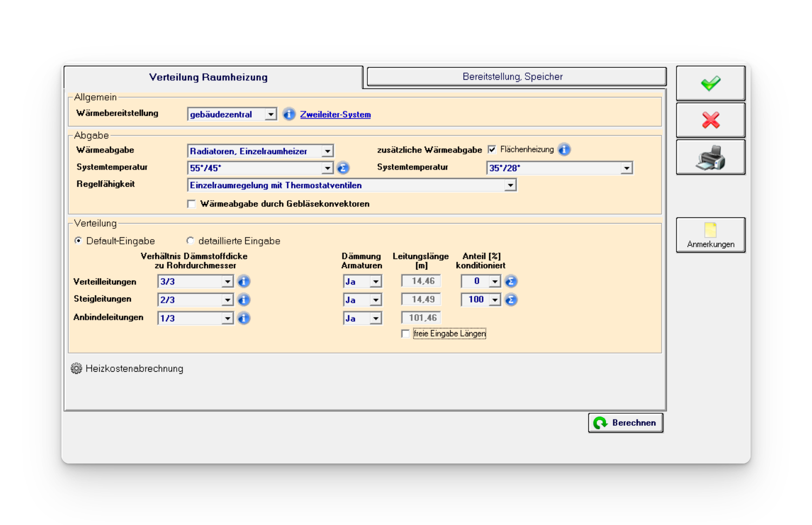
Task: Cancel using the red X button
Action: [710, 120]
